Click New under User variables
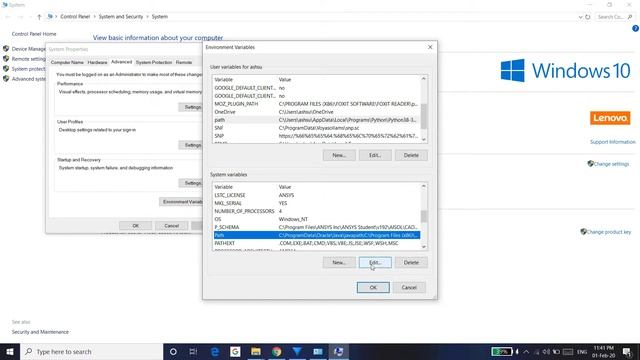 coord(339,155)
